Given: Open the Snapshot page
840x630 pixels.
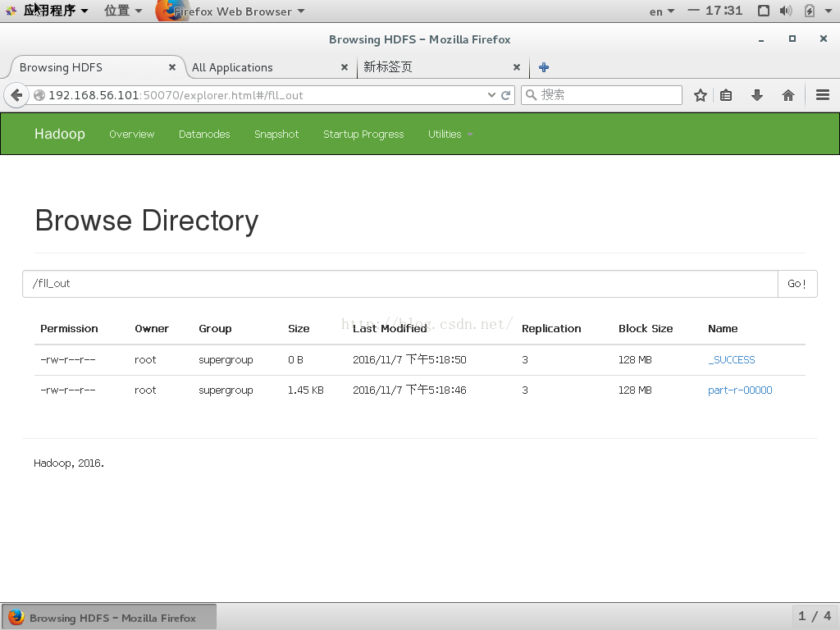Looking at the screenshot, I should point(276,135).
